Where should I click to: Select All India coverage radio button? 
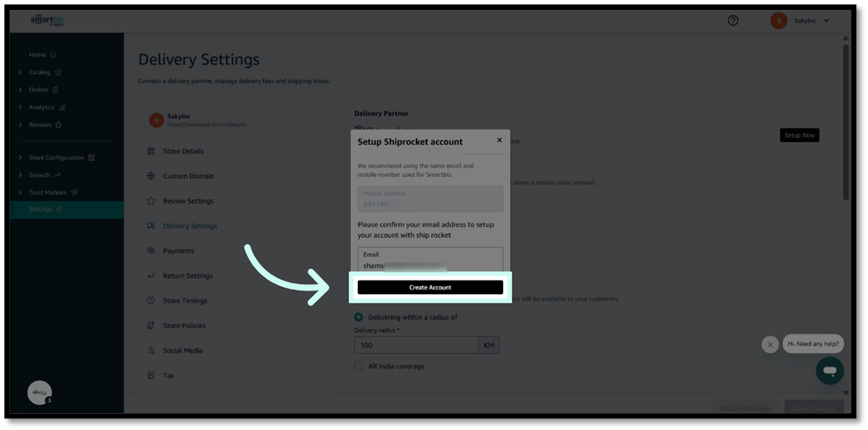point(359,367)
